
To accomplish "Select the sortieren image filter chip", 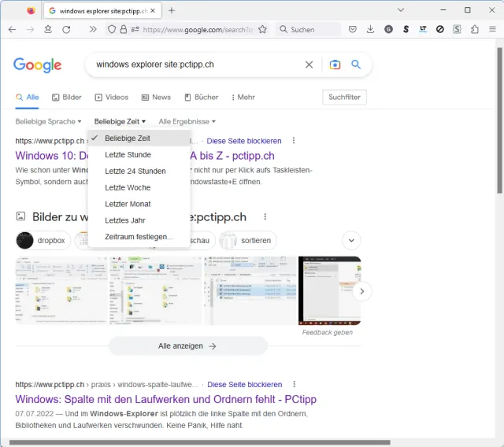I will click(248, 240).
